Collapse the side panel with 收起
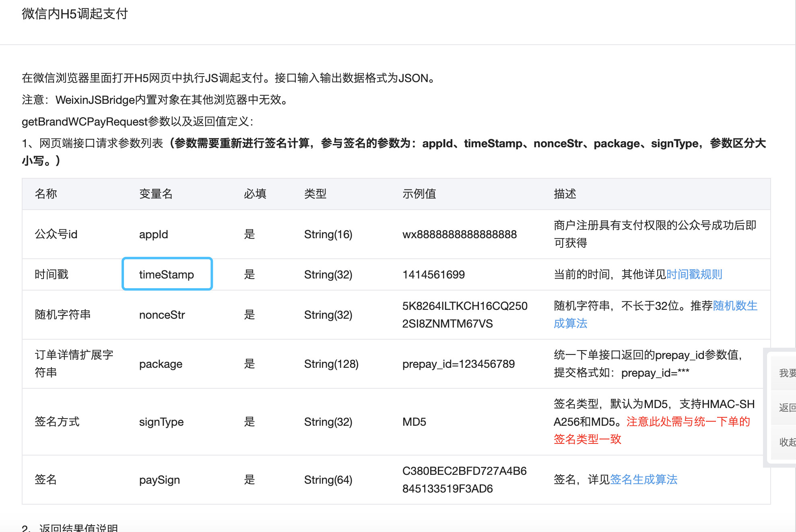This screenshot has height=532, width=796. click(x=786, y=442)
